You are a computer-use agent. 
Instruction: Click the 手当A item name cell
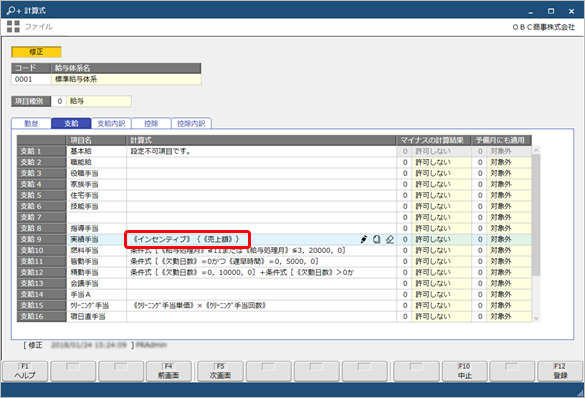click(x=96, y=294)
